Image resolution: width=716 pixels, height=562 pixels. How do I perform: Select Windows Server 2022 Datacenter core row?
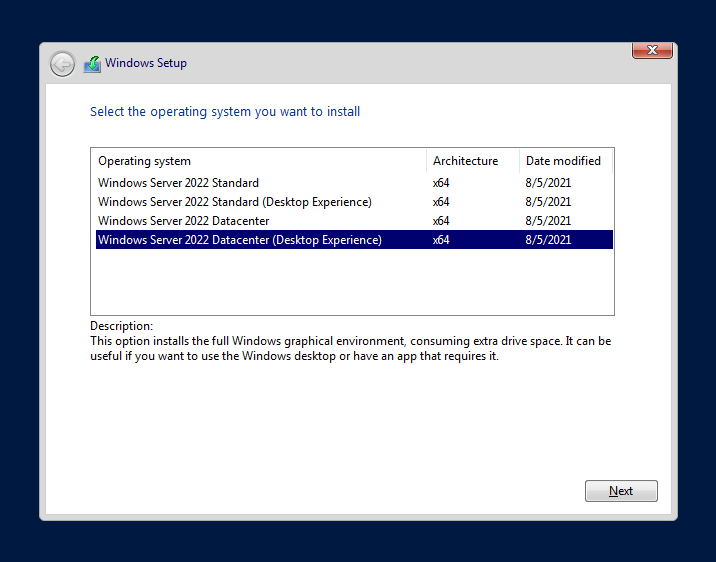coord(354,221)
